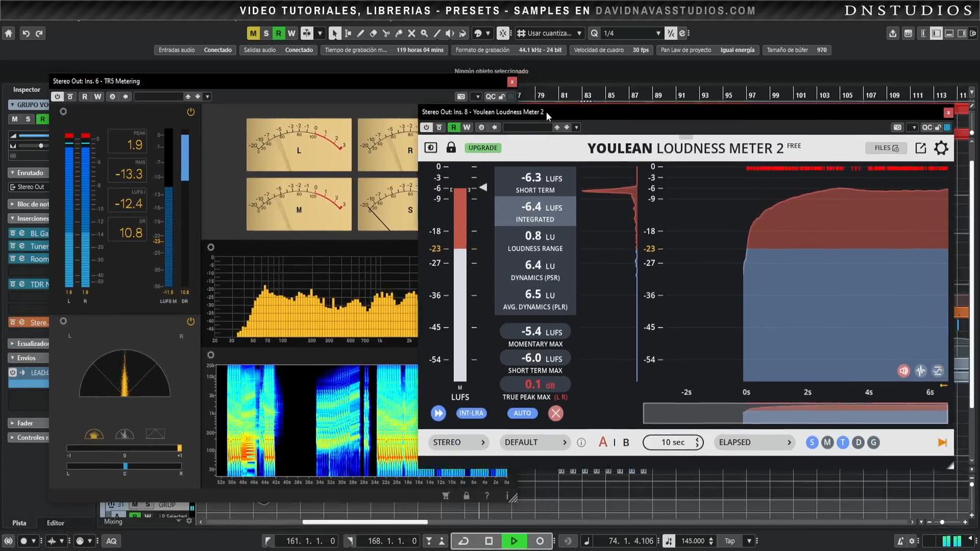Screen dimensions: 980x551
Task: Click the FILES button in Youlean
Action: [x=886, y=148]
